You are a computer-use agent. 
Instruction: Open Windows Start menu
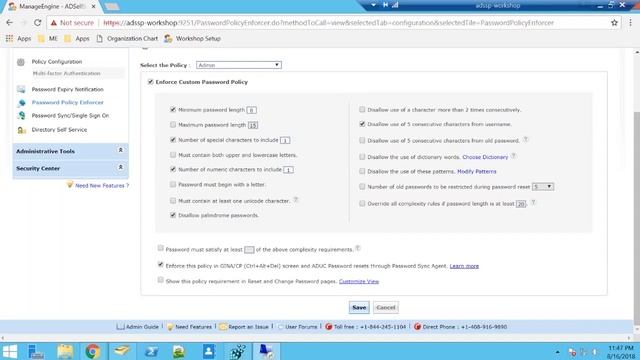pyautogui.click(x=9, y=351)
